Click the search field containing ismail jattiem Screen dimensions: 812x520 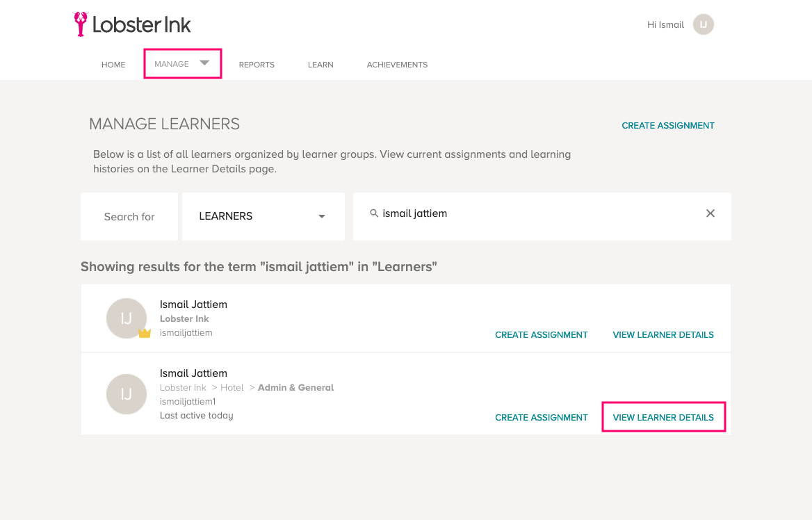click(x=542, y=216)
